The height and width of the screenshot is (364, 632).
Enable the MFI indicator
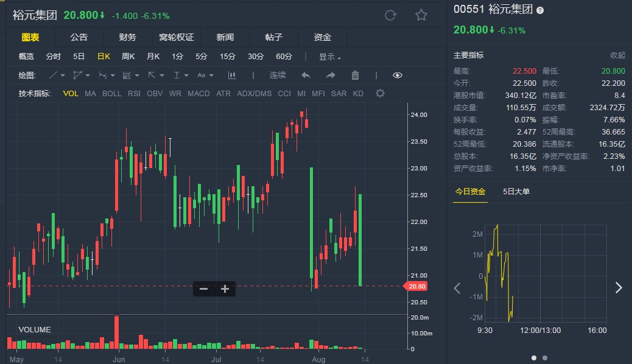pos(318,94)
